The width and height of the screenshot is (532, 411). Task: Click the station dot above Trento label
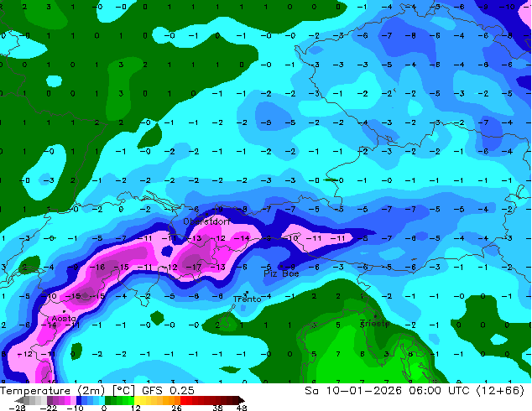247,292
